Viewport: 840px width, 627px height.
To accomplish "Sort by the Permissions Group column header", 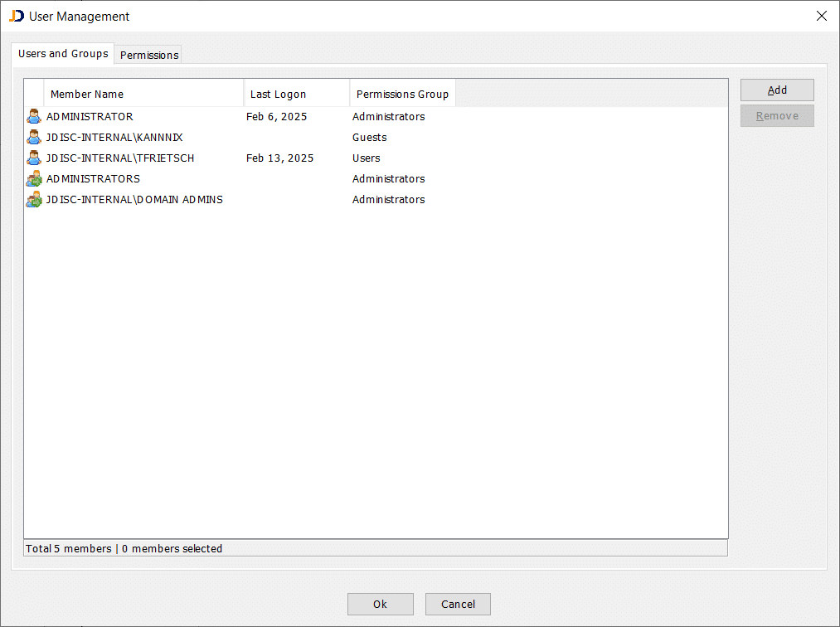I will click(401, 94).
